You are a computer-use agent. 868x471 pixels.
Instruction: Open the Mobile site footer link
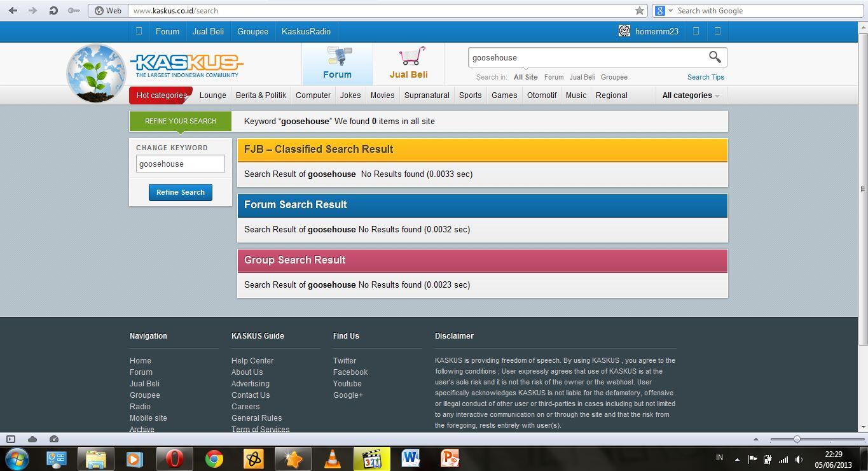[148, 418]
